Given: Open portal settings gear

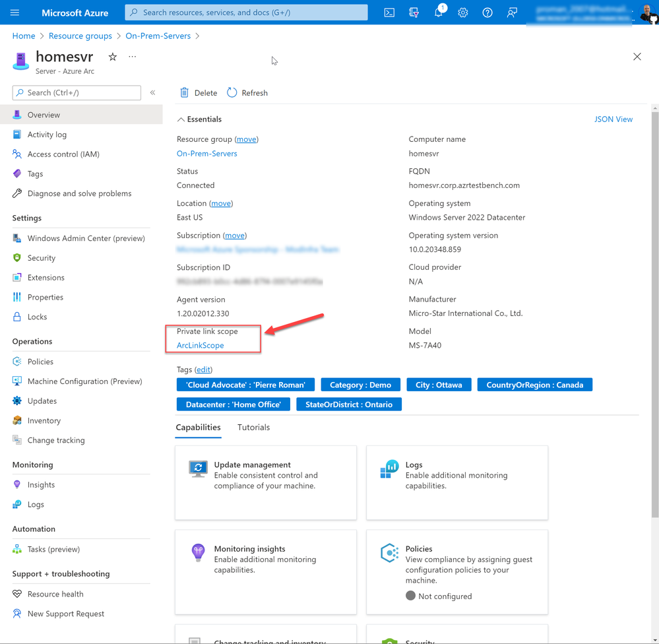Looking at the screenshot, I should pos(462,13).
